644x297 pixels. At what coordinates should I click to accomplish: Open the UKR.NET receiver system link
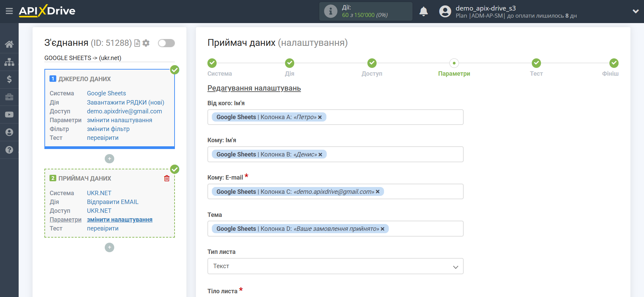coord(99,193)
